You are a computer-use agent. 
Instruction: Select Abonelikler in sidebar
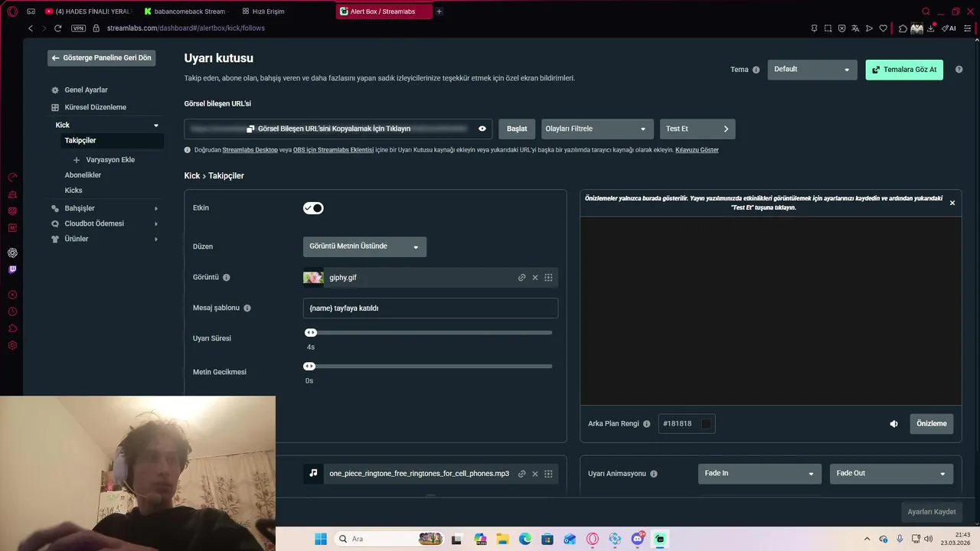click(83, 175)
